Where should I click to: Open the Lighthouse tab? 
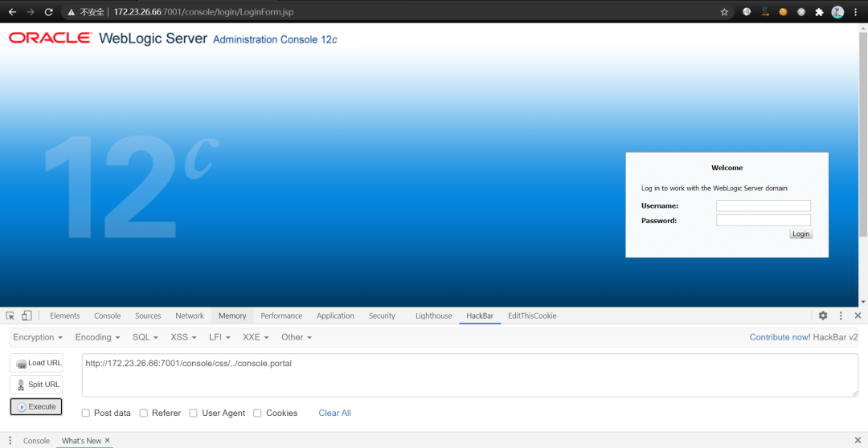[433, 316]
